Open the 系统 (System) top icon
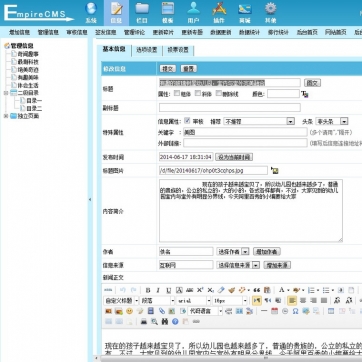Screen dimensions: 362x362 [91, 13]
